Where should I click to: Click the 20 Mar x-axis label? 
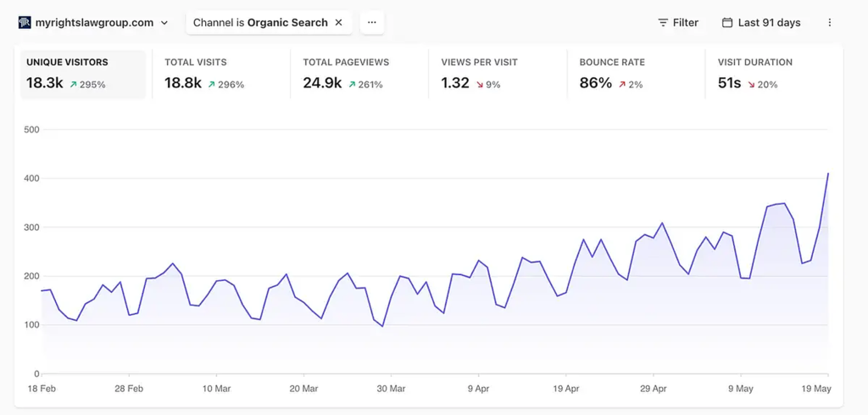304,389
